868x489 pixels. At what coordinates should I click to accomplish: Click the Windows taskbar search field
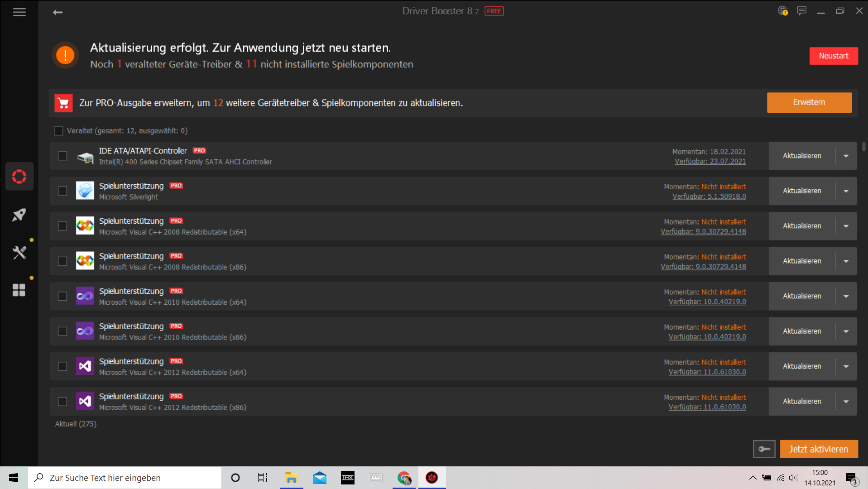point(125,478)
